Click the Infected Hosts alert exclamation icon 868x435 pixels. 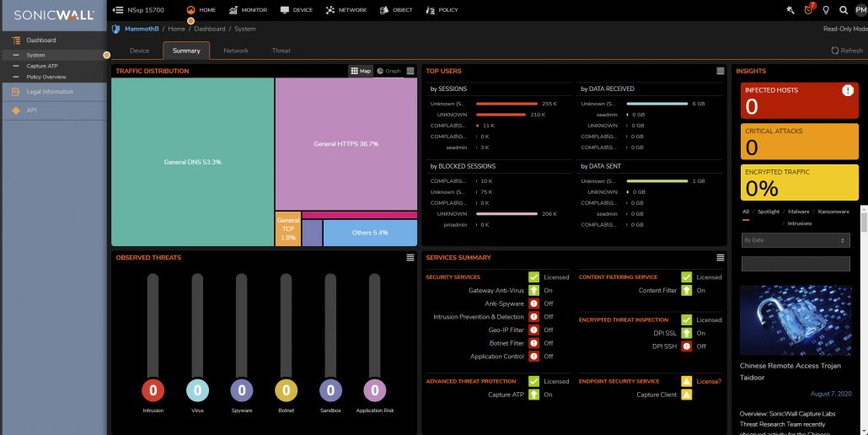(x=848, y=90)
